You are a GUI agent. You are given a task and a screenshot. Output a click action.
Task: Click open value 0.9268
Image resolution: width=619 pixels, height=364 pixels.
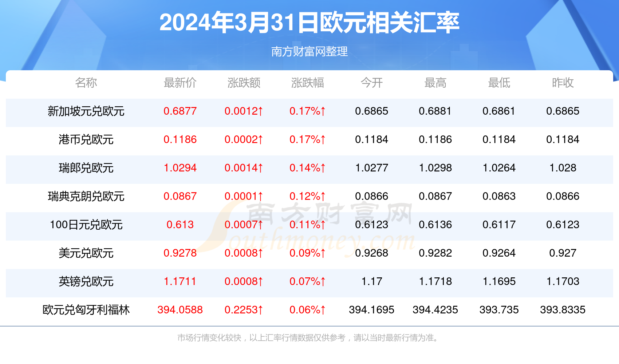[371, 253]
